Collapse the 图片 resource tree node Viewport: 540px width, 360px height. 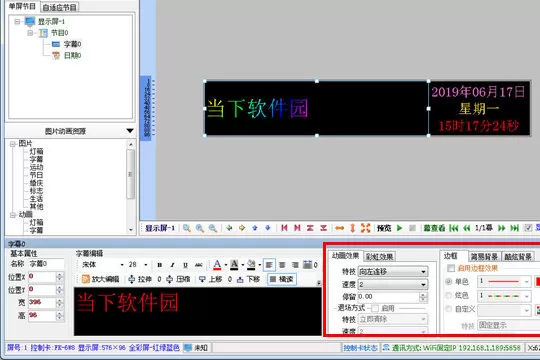(13, 144)
